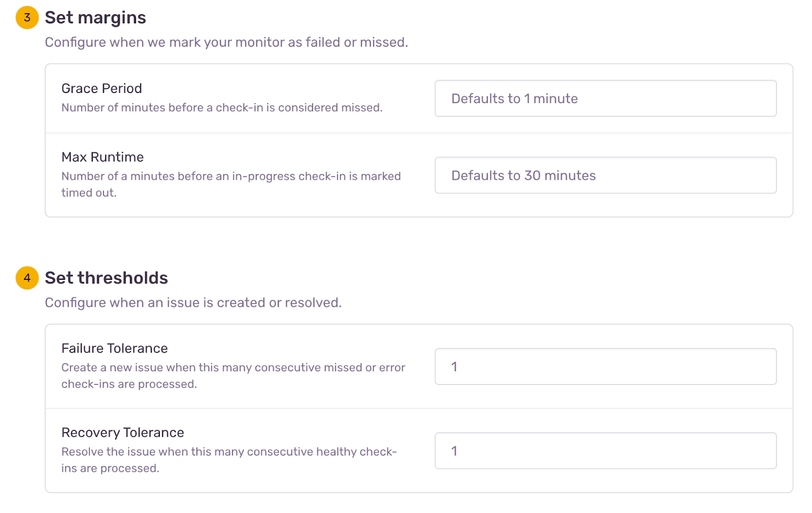Focus the Grace Period input field
The height and width of the screenshot is (513, 812).
[x=605, y=99]
